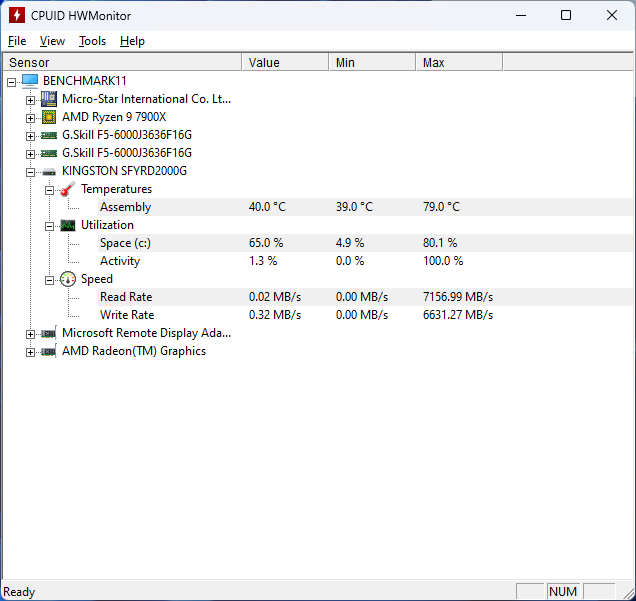Click the 39.0 °C Assembly min value
This screenshot has height=601, width=636.
[x=354, y=207]
